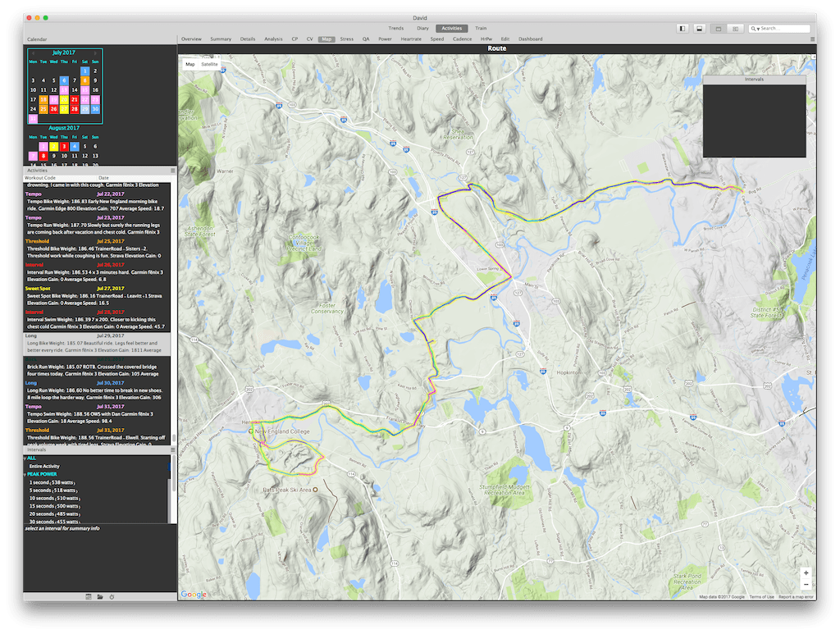840x634 pixels.
Task: Select July 21 red calendar day
Action: [x=75, y=99]
